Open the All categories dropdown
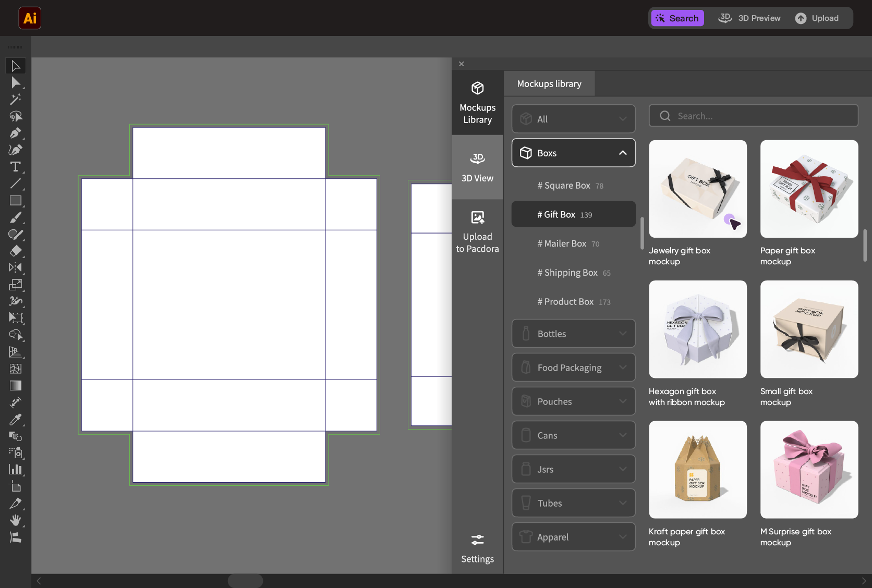 pyautogui.click(x=573, y=119)
